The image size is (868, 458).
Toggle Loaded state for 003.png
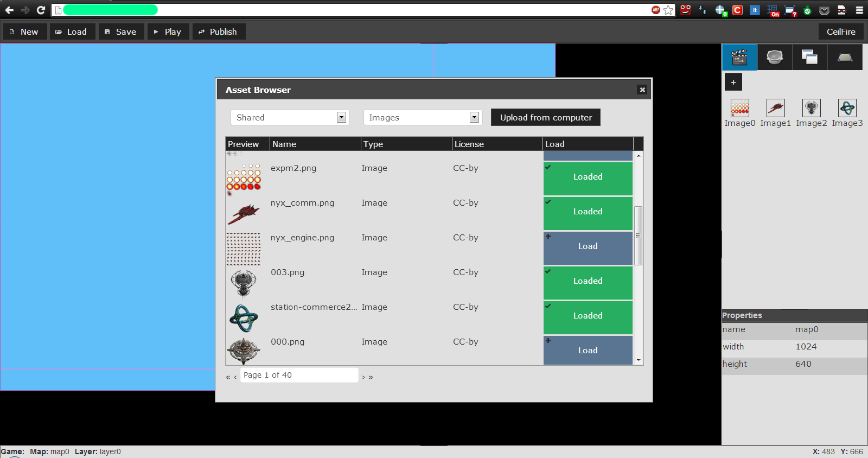click(588, 282)
